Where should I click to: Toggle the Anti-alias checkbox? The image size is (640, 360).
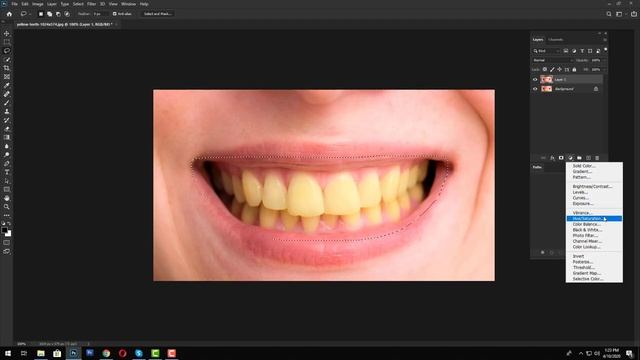115,14
